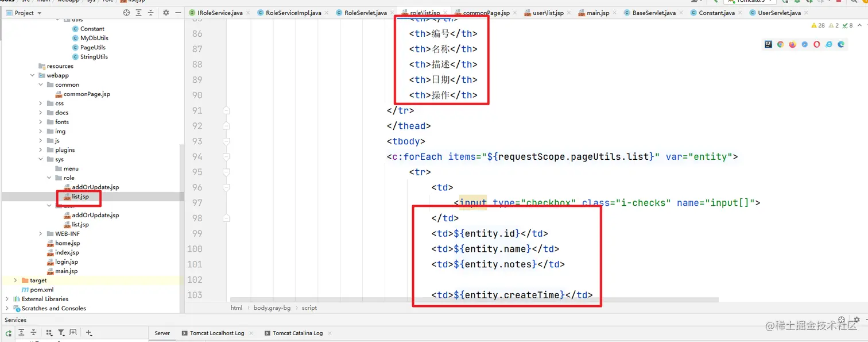Open Tomcat Catalina Log tab
Screen dimensions: 868x342
click(x=297, y=333)
